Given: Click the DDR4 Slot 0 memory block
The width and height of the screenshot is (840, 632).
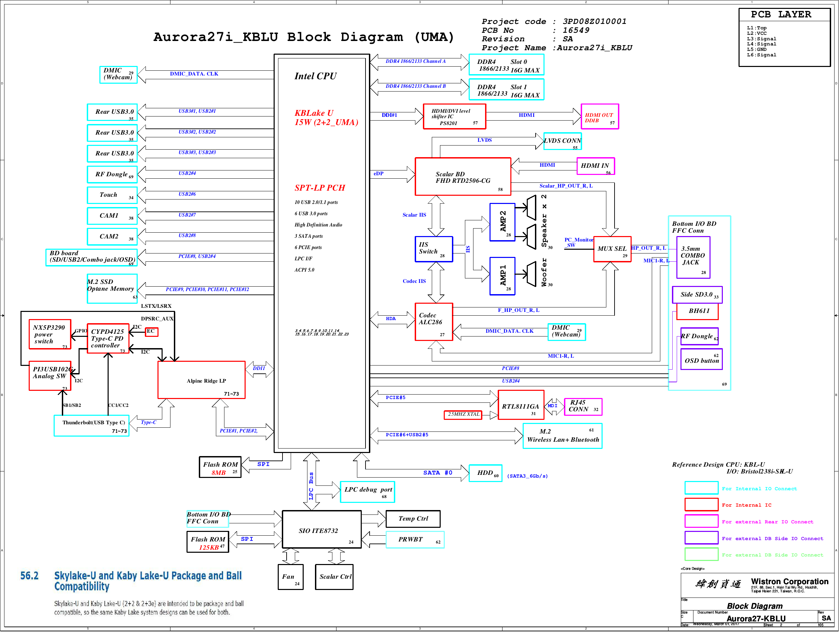Looking at the screenshot, I should tap(506, 65).
